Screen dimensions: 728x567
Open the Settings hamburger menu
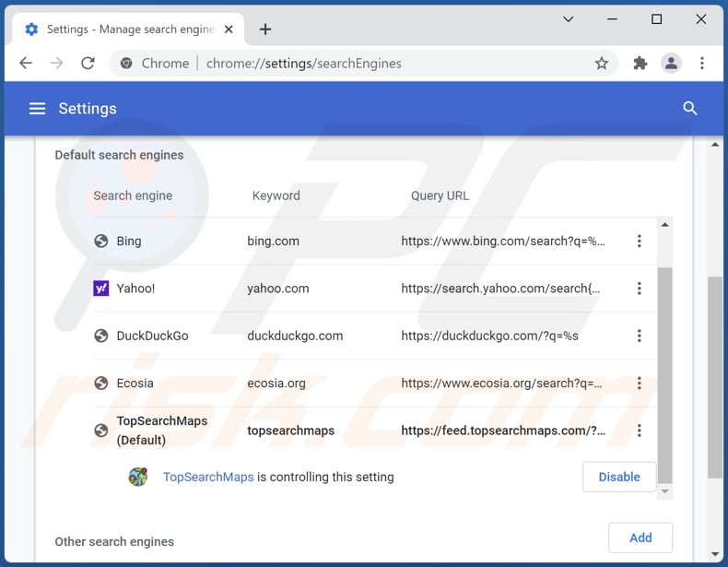tap(37, 109)
